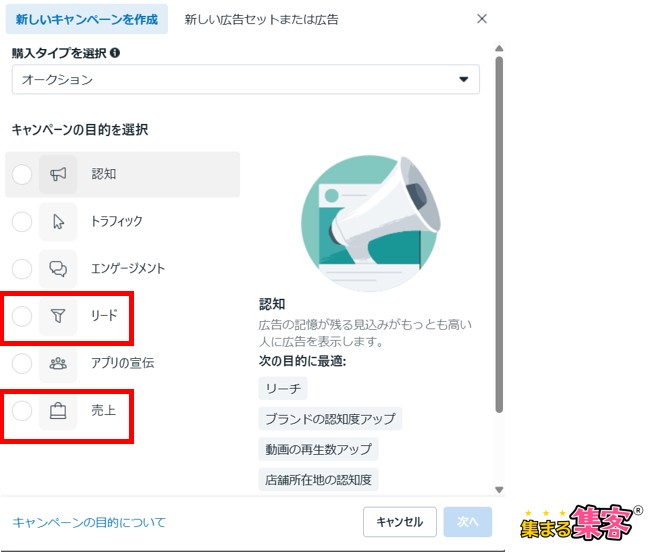The image size is (653, 555).
Task: Click the 認知 objective label text
Action: tap(104, 174)
